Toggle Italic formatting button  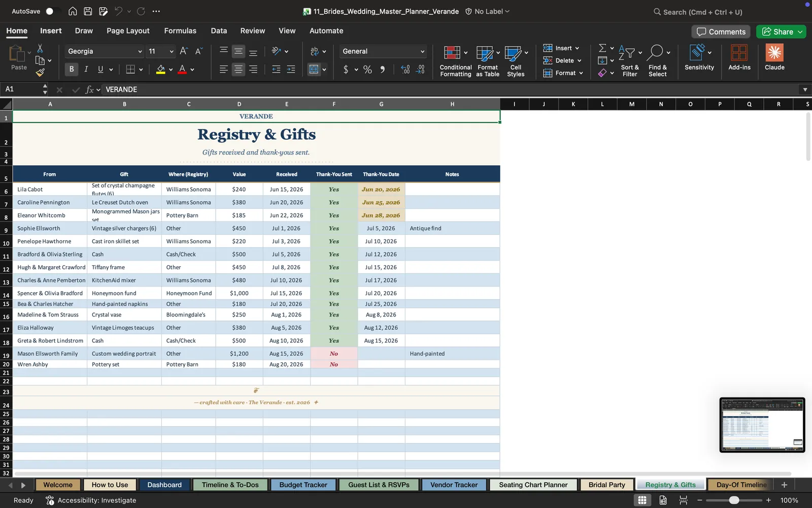coord(86,69)
